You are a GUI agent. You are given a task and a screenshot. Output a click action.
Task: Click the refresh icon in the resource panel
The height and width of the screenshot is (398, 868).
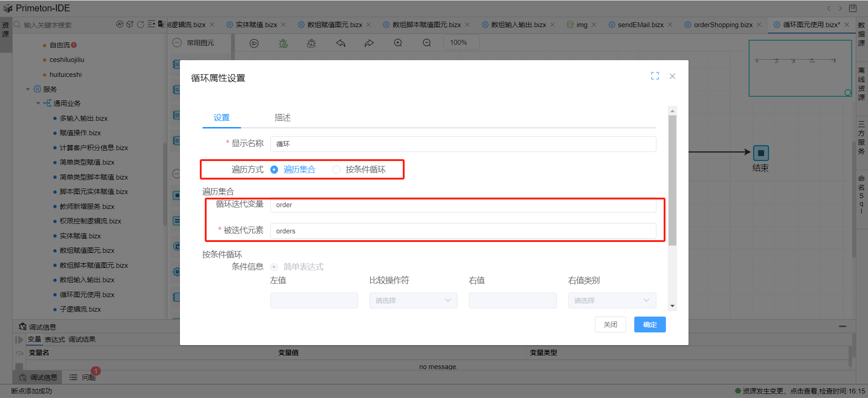[140, 24]
